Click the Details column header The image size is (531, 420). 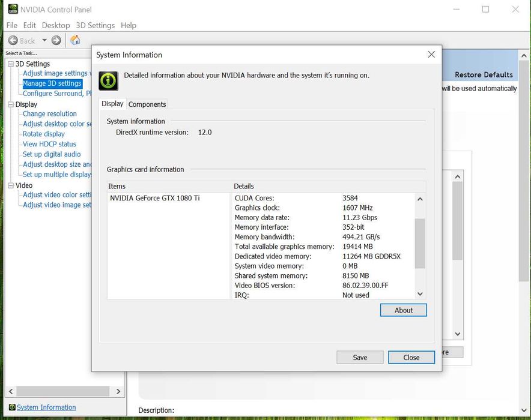tap(329, 187)
